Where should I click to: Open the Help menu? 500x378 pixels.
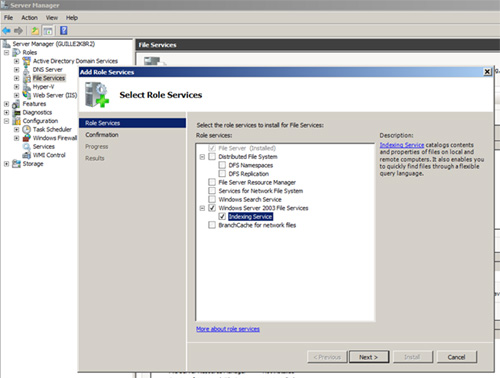[x=72, y=18]
